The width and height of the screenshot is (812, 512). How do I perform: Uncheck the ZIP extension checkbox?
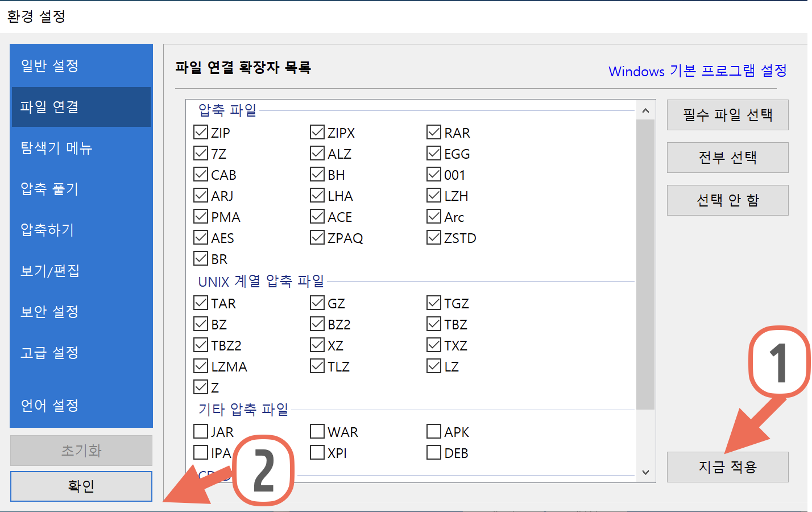[x=201, y=133]
